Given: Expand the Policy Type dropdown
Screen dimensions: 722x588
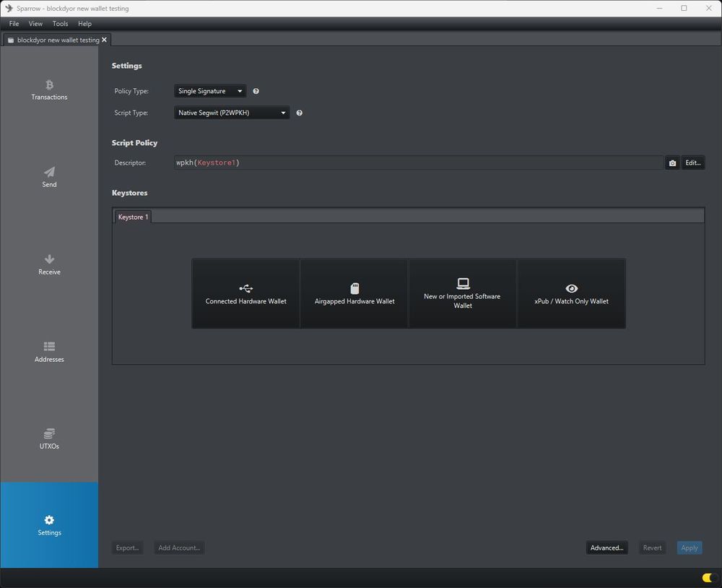Looking at the screenshot, I should tap(210, 92).
